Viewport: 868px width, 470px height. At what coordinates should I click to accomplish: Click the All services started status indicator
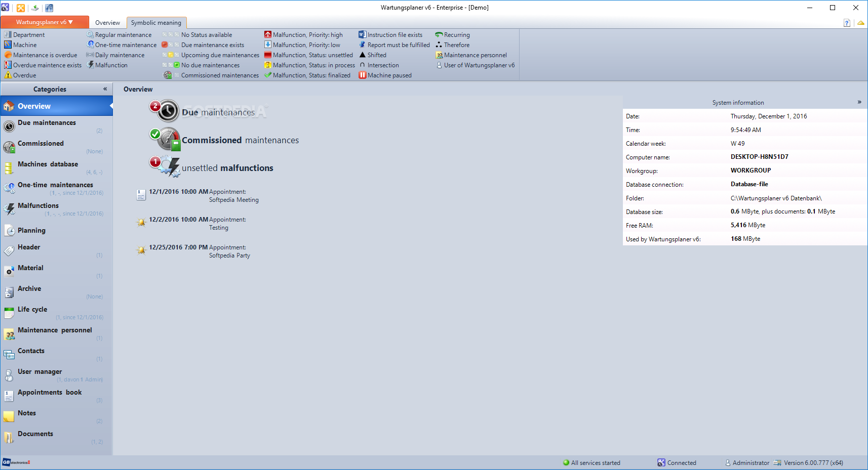click(591, 463)
